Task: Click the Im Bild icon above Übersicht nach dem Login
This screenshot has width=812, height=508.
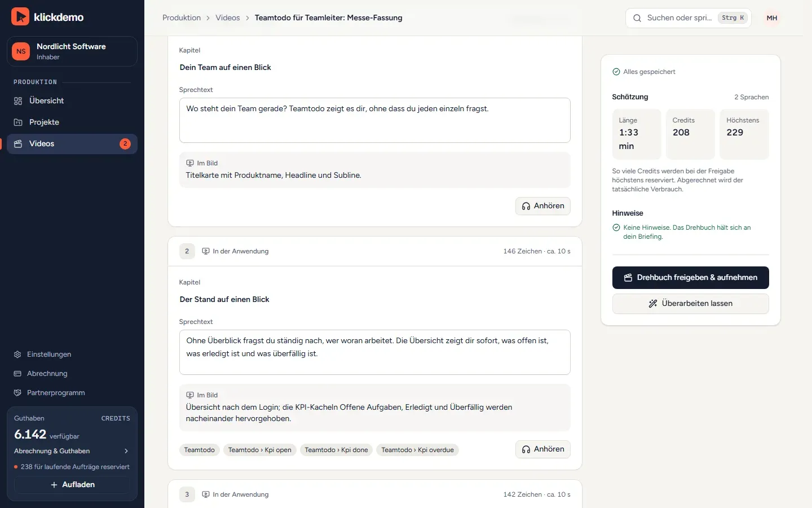Action: click(x=190, y=395)
